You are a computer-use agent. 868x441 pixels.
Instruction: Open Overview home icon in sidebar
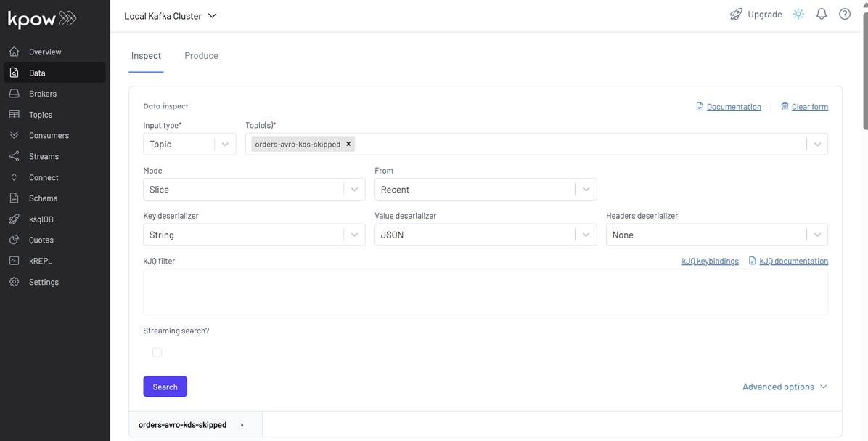[x=15, y=52]
